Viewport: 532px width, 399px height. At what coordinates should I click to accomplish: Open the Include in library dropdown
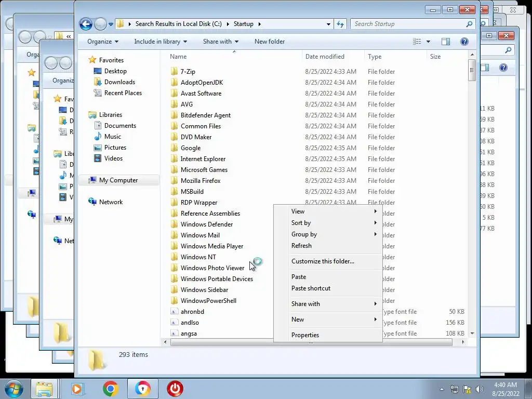click(x=161, y=42)
